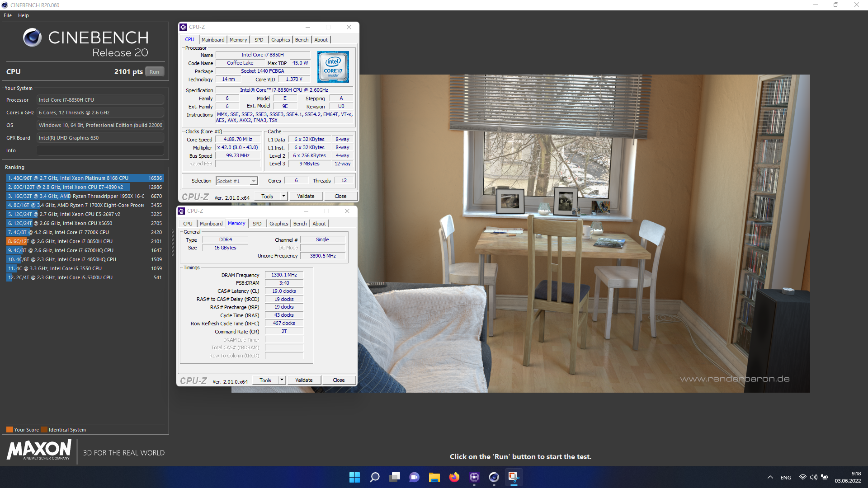Open the network status tray icon

click(802, 477)
